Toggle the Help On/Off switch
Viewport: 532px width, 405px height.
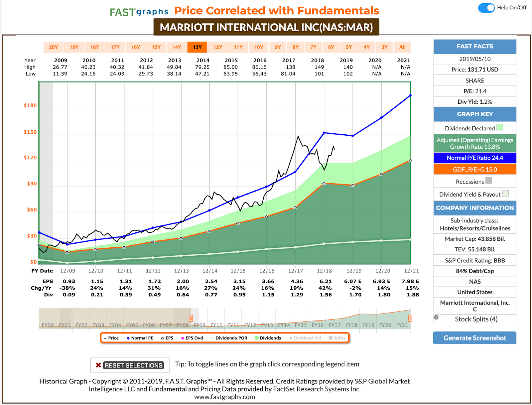[486, 8]
